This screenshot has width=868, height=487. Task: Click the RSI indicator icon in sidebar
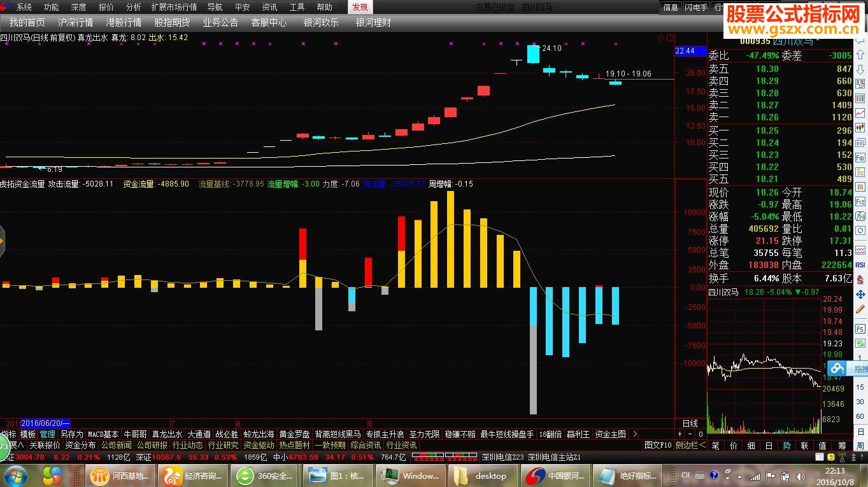(x=860, y=264)
